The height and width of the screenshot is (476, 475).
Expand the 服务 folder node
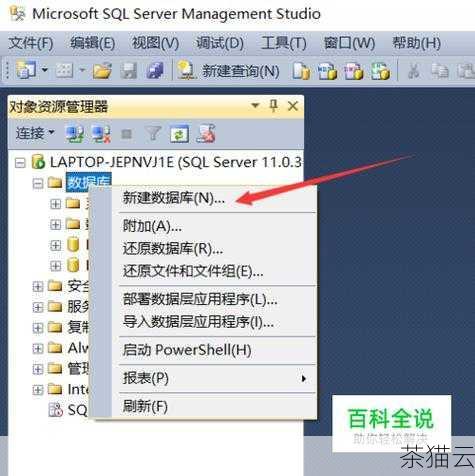[x=38, y=307]
